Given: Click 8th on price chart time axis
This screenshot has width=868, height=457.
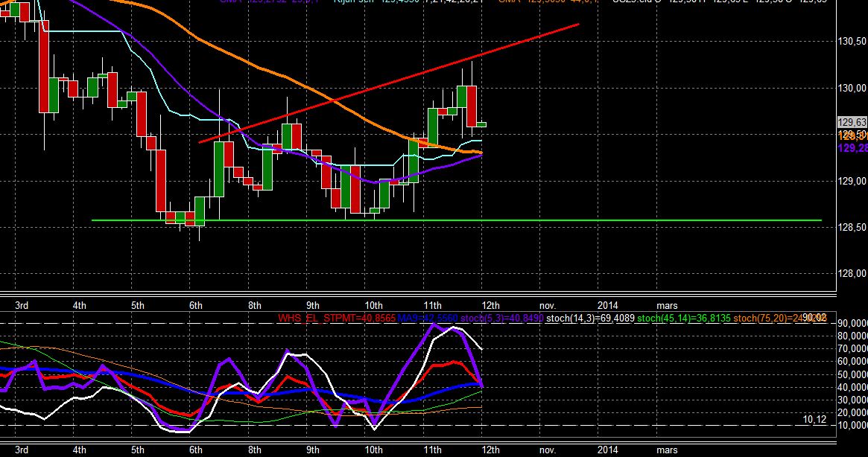Looking at the screenshot, I should point(254,305).
